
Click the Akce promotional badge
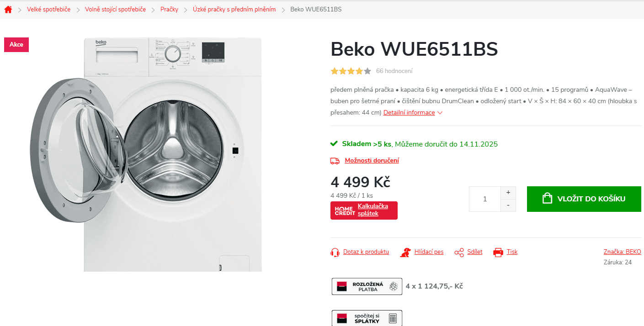16,44
